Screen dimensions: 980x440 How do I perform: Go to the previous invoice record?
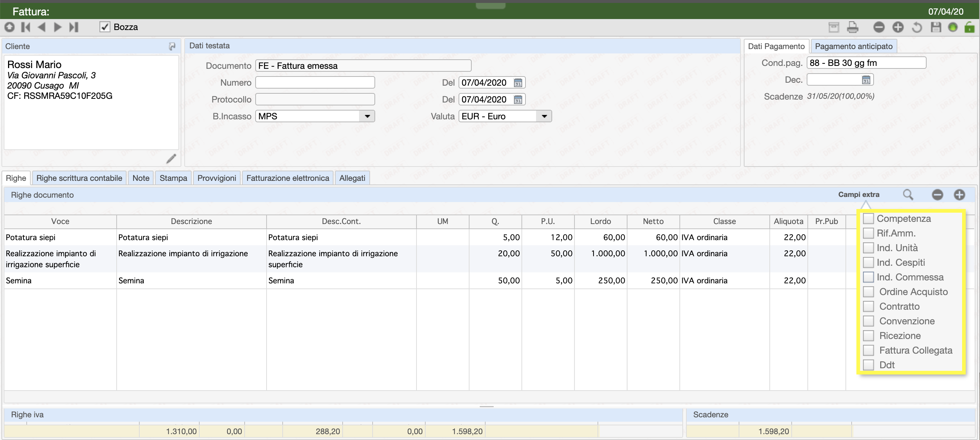tap(41, 27)
